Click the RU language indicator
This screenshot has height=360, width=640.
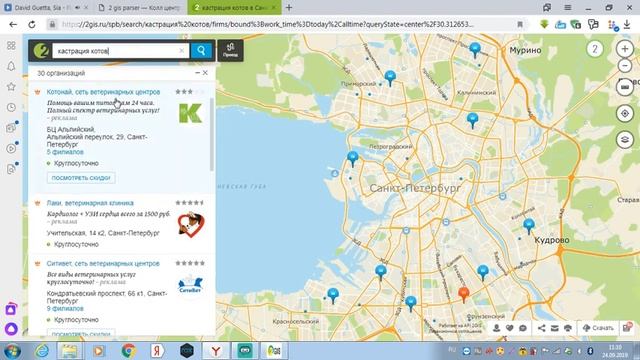452,350
